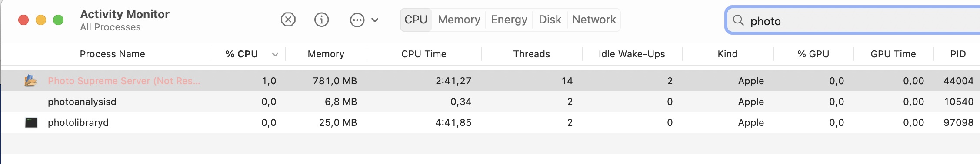This screenshot has width=980, height=164.
Task: Click the ellipsis more options icon
Action: click(x=357, y=20)
